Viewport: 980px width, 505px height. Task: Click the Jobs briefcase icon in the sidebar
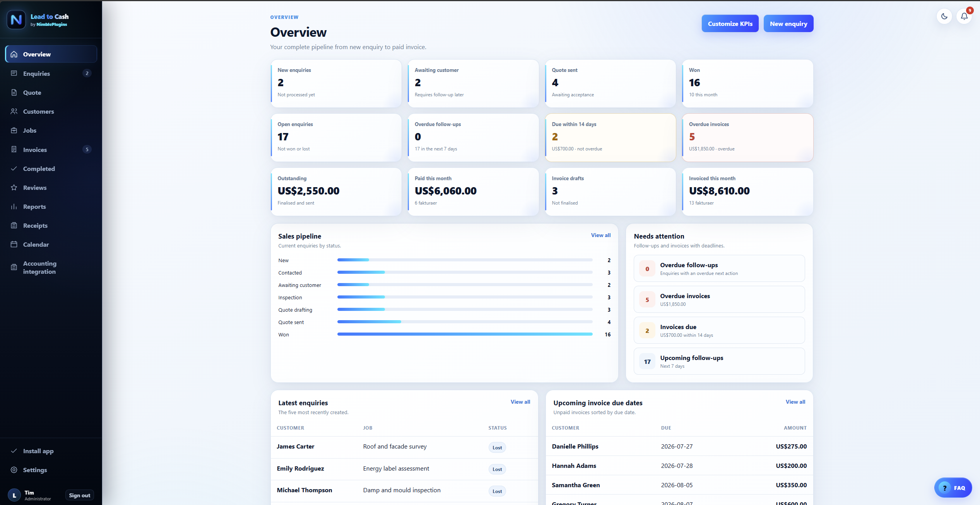[x=14, y=130]
